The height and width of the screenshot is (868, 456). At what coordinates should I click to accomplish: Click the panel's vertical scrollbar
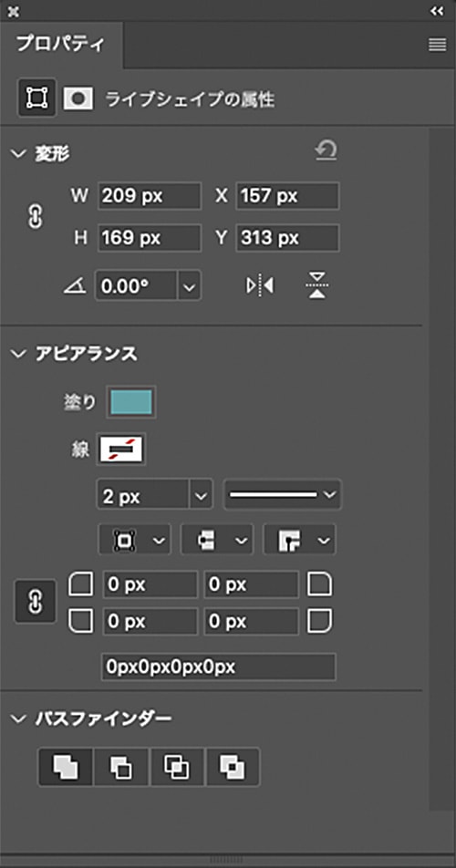pos(441,470)
